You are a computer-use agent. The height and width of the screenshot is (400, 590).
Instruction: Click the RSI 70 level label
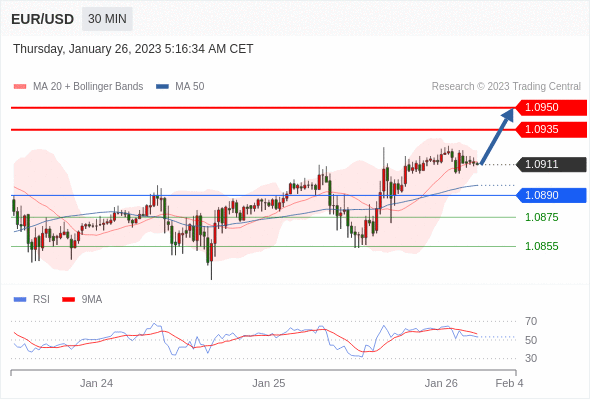coord(531,321)
